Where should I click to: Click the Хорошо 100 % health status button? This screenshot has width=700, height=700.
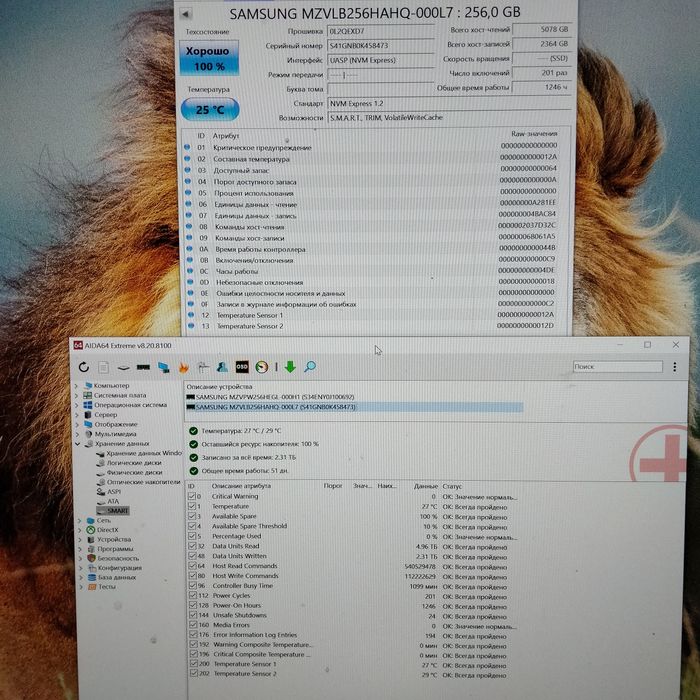(x=209, y=58)
